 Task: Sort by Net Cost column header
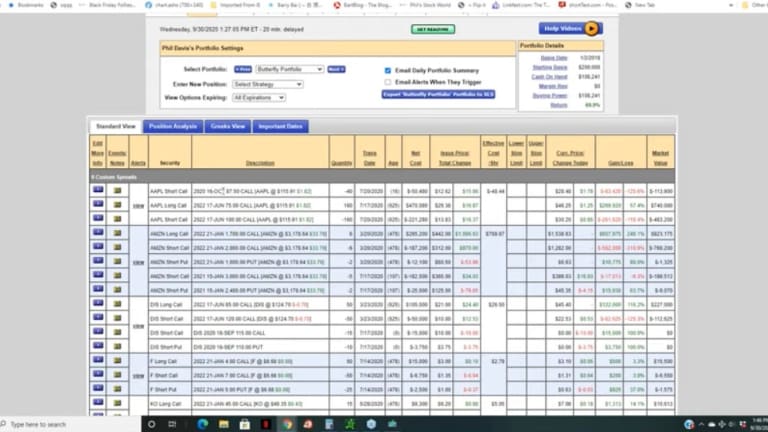pyautogui.click(x=415, y=158)
